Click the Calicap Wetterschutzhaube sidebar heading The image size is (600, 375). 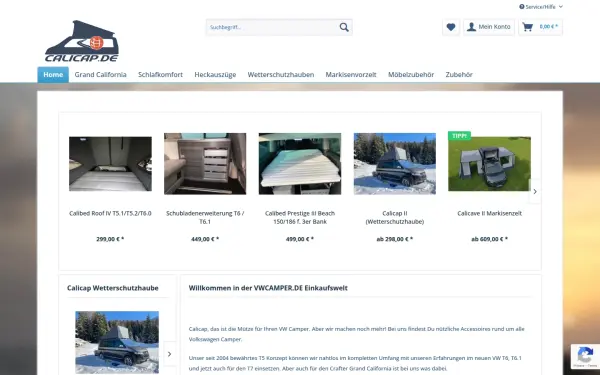click(112, 288)
